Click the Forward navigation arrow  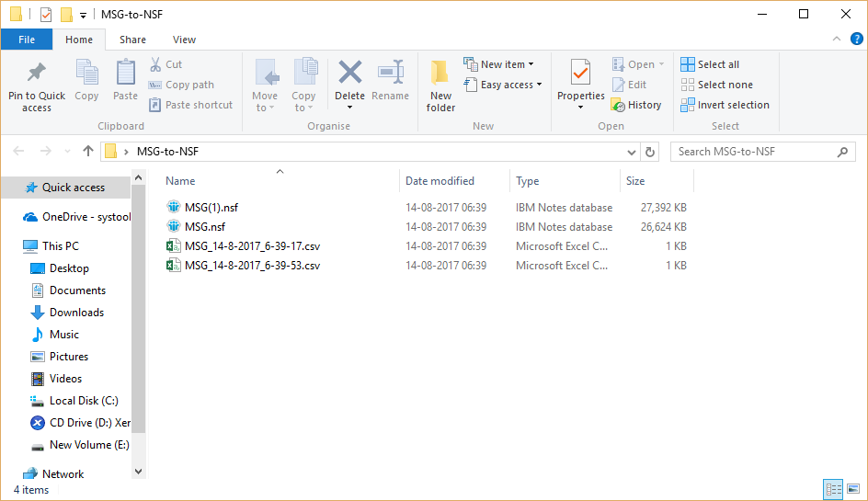45,151
